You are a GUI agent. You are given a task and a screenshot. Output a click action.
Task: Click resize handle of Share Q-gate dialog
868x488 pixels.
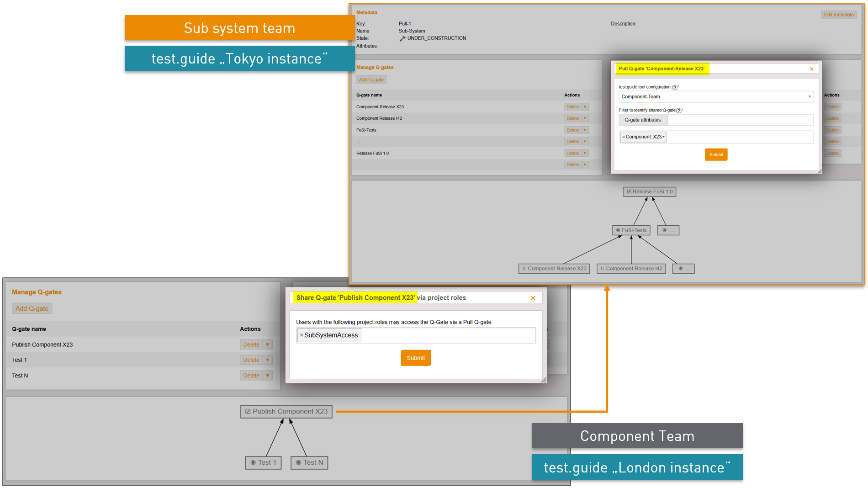click(x=543, y=380)
